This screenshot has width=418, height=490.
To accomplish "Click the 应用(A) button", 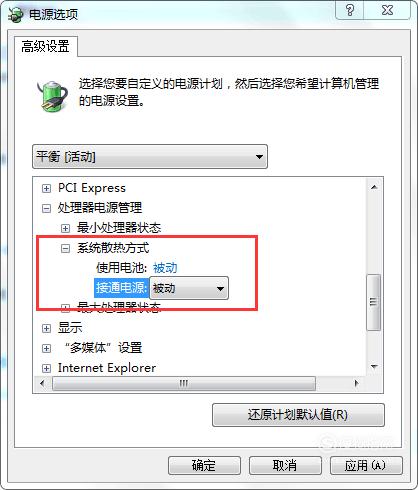I will tap(366, 465).
